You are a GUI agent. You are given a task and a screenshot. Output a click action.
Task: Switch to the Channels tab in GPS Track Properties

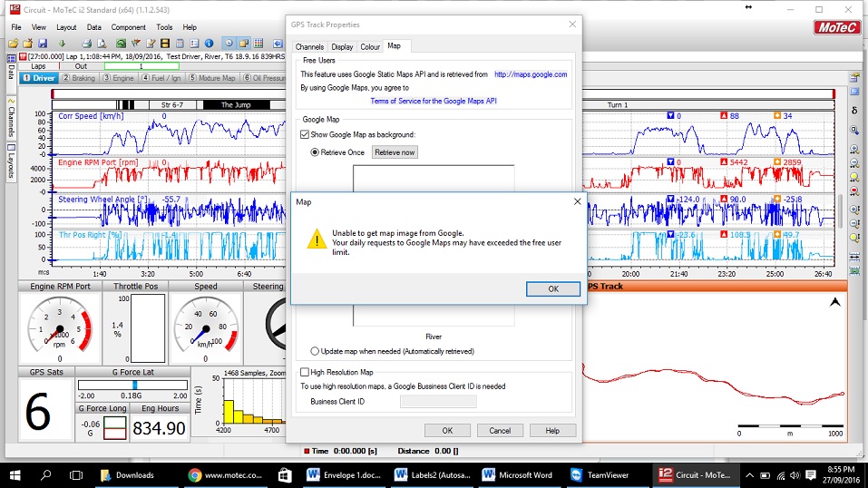(309, 47)
